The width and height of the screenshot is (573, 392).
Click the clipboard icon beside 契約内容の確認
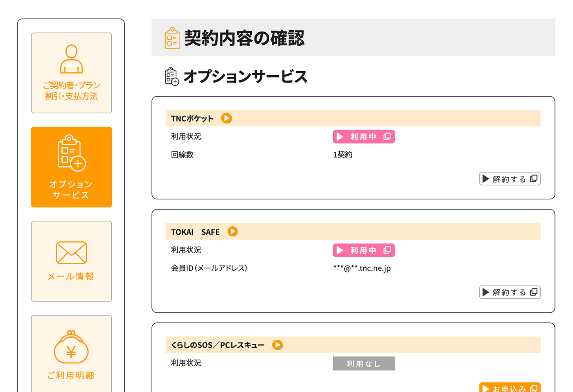[x=172, y=38]
